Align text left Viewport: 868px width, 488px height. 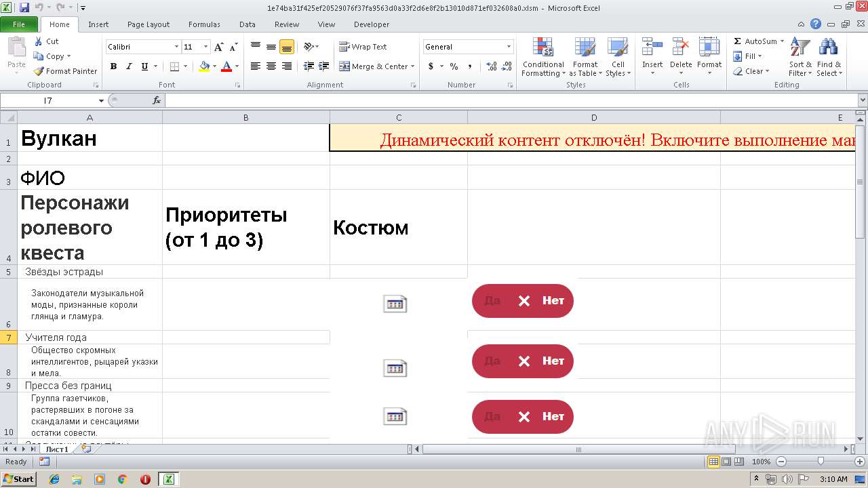[x=256, y=66]
